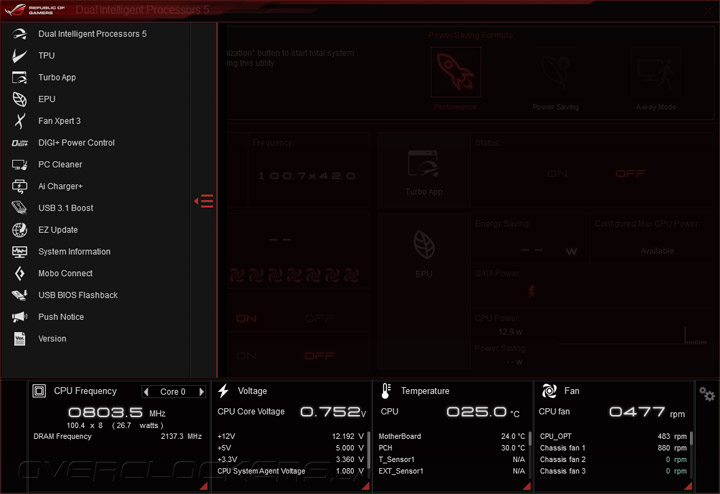
Task: Expand the Fan panel corner triangle
Action: (x=688, y=486)
